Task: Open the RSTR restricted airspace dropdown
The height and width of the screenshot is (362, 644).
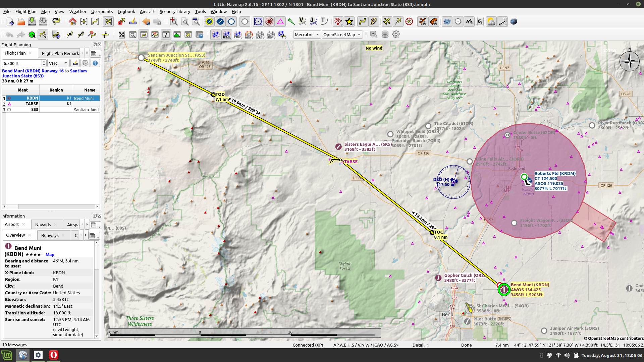Action: point(249,35)
